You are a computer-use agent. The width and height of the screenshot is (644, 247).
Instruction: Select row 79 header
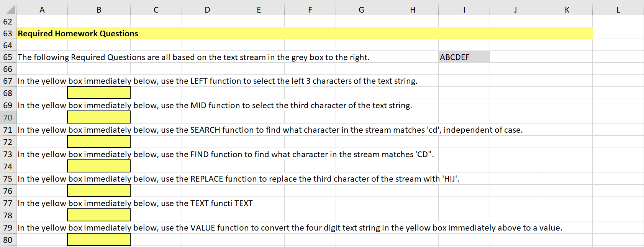pos(8,227)
